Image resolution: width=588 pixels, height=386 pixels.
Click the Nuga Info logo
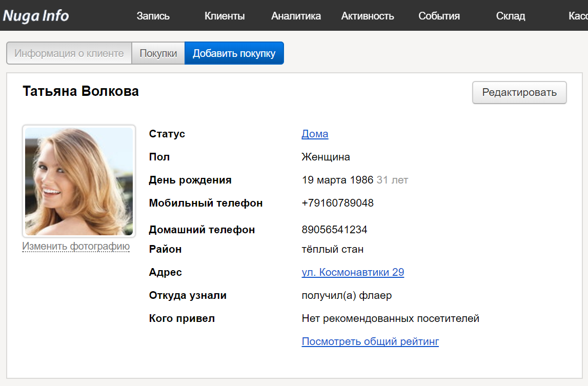pos(36,15)
